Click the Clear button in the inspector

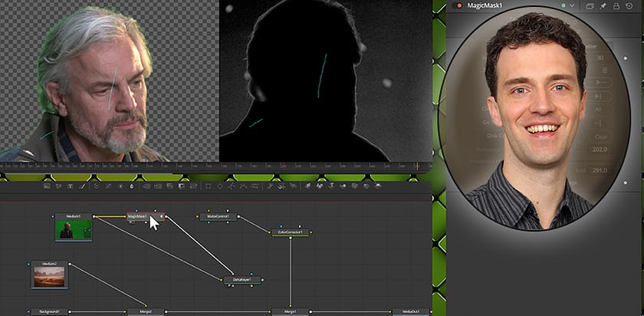[x=600, y=137]
